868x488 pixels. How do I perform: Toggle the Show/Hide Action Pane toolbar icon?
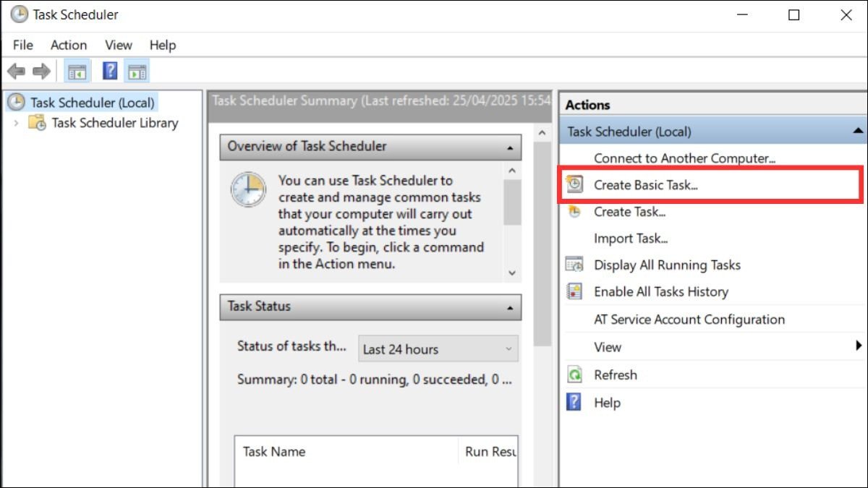(x=137, y=71)
